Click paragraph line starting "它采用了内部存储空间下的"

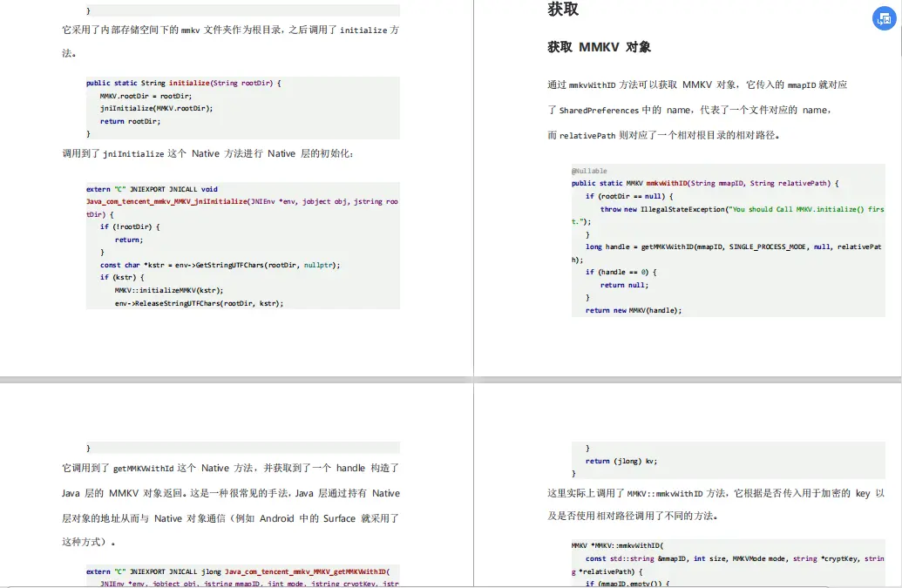tap(230, 30)
